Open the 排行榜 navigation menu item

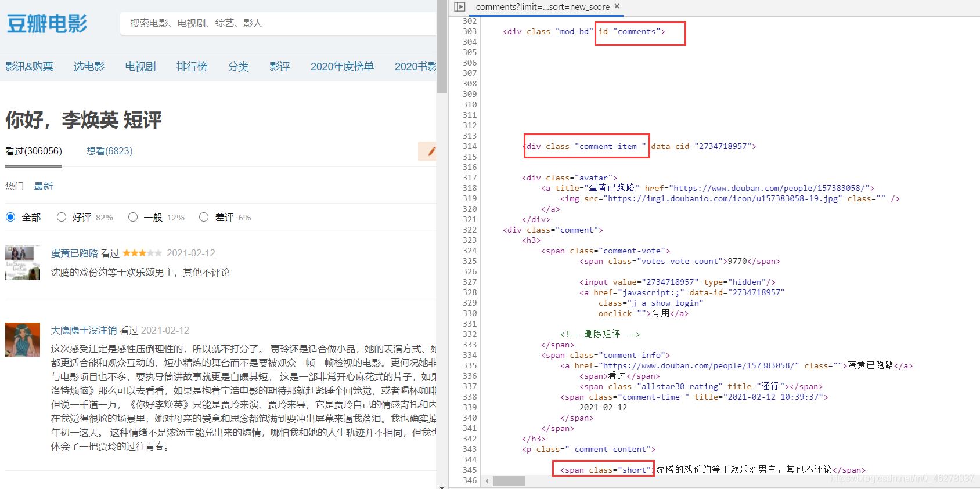coord(192,67)
